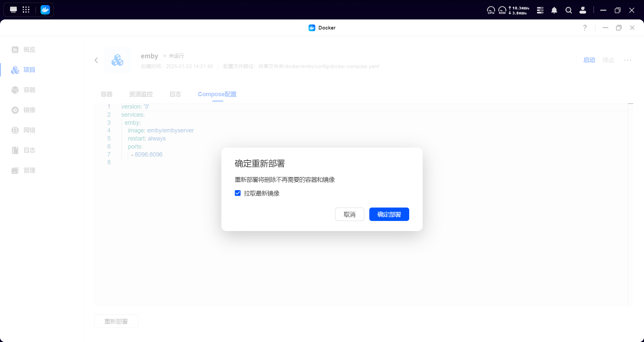
Task: Open the 概览 overview sidebar icon
Action: [x=15, y=50]
